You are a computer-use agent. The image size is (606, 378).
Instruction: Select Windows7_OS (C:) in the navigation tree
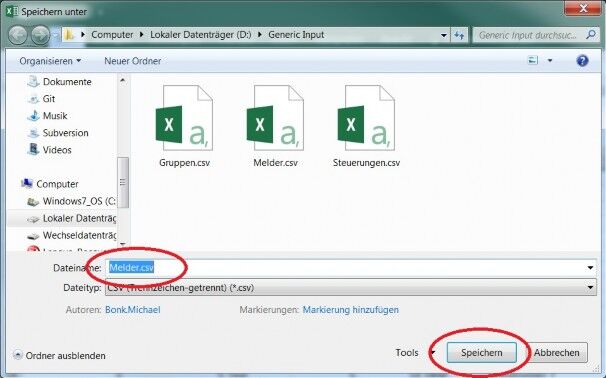point(71,201)
